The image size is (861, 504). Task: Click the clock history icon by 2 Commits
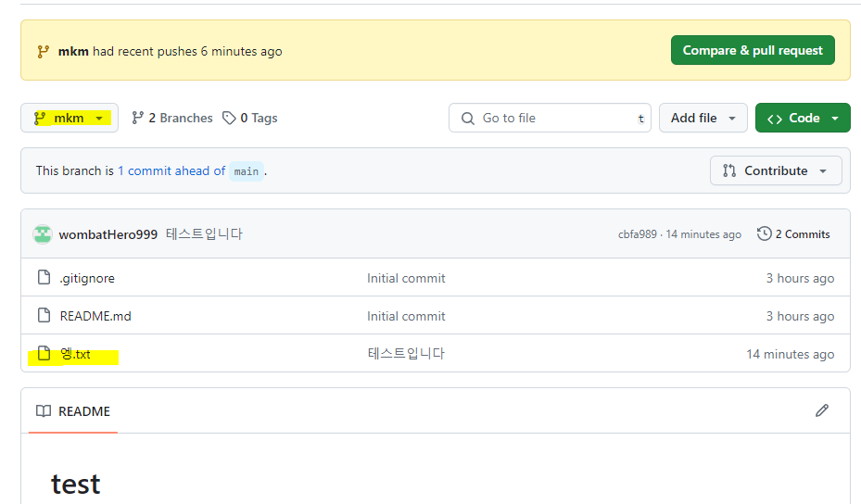coord(764,234)
